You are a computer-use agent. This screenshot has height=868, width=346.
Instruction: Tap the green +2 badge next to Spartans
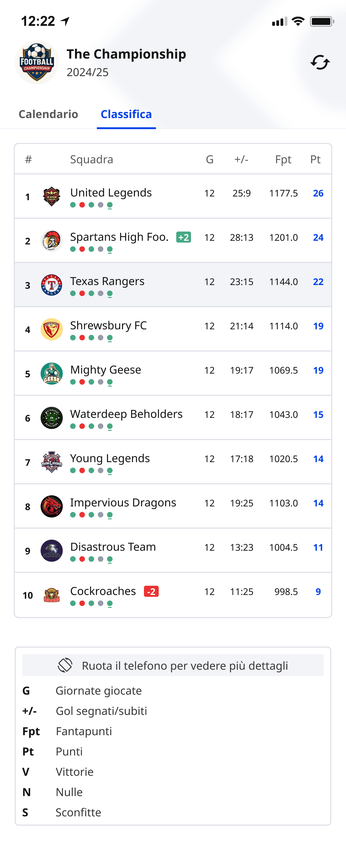184,237
